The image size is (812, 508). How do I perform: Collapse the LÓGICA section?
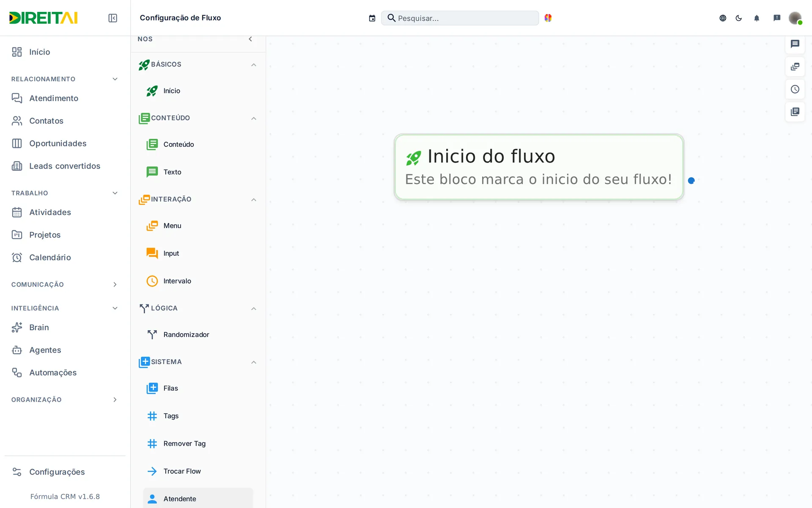(254, 309)
